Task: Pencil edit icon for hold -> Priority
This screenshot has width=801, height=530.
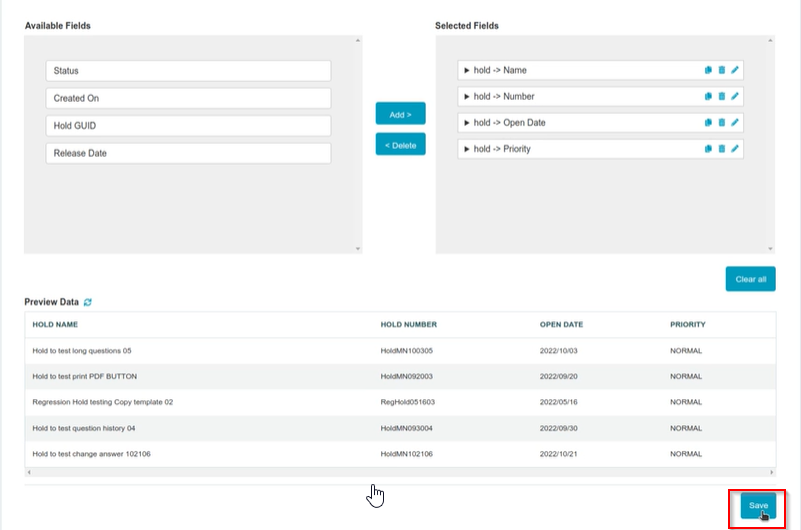Action: (735, 149)
